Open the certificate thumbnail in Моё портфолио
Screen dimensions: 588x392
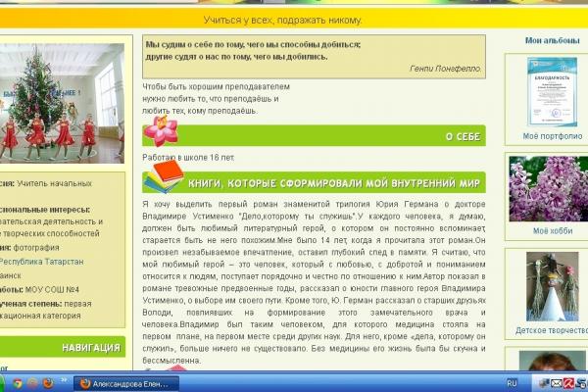tap(552, 92)
